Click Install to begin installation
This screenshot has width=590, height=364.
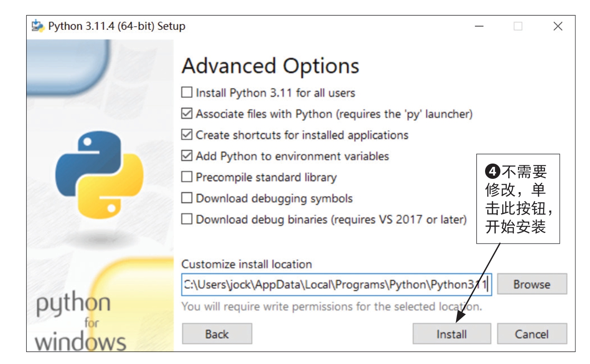(x=451, y=334)
